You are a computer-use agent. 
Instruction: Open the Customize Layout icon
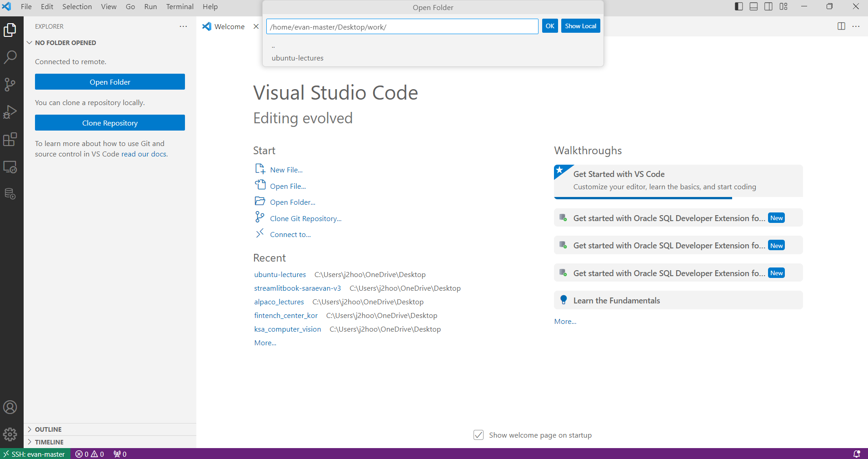click(783, 6)
